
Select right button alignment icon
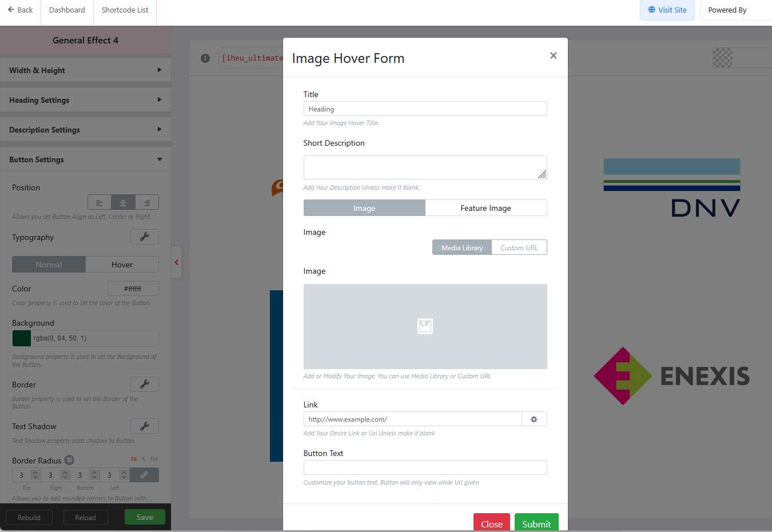(147, 203)
